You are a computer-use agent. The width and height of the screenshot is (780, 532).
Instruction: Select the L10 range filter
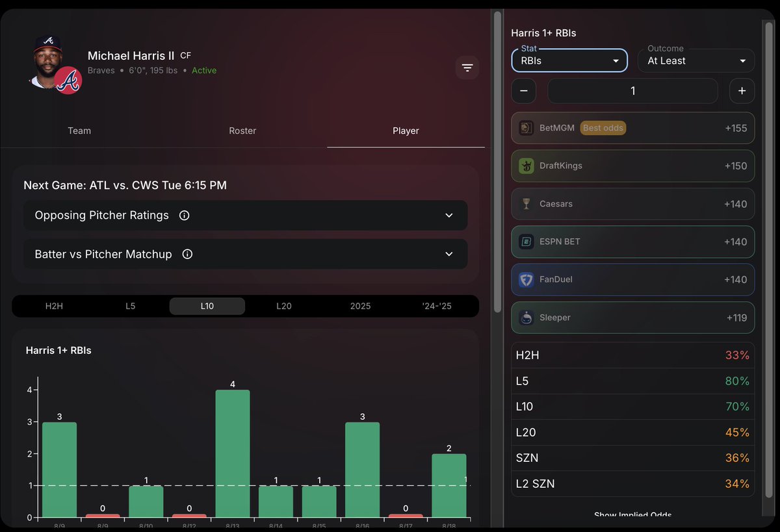tap(207, 306)
